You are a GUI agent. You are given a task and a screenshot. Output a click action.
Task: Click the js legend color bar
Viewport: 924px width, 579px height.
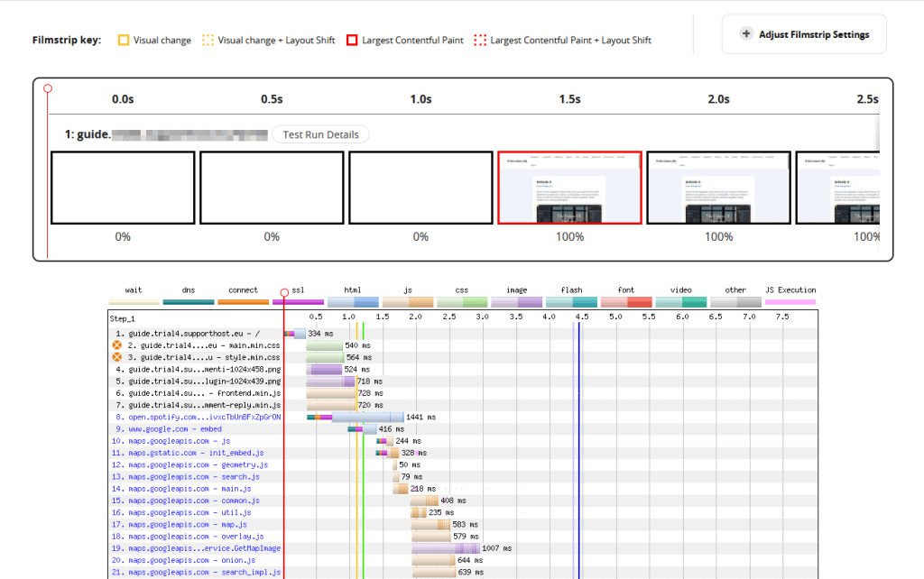pos(408,302)
